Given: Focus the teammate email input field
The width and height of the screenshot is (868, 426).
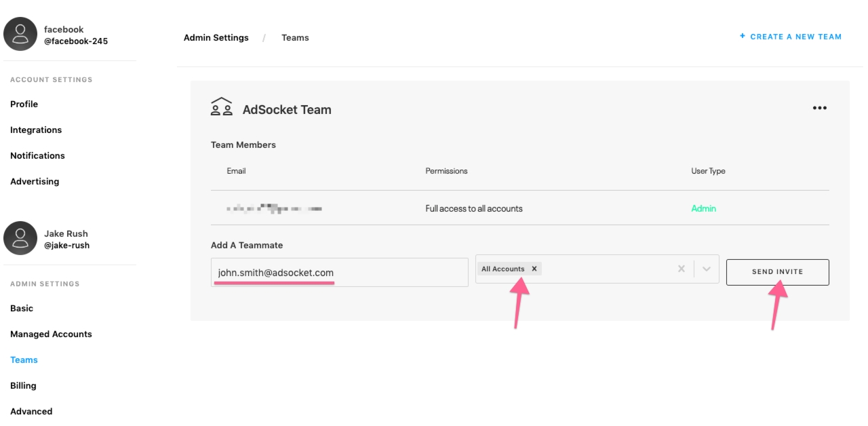Looking at the screenshot, I should pyautogui.click(x=339, y=272).
